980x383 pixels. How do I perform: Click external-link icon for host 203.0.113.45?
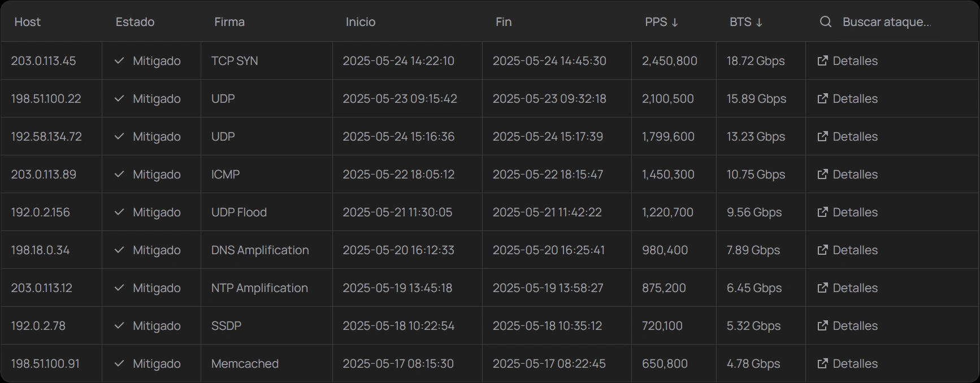coord(822,60)
